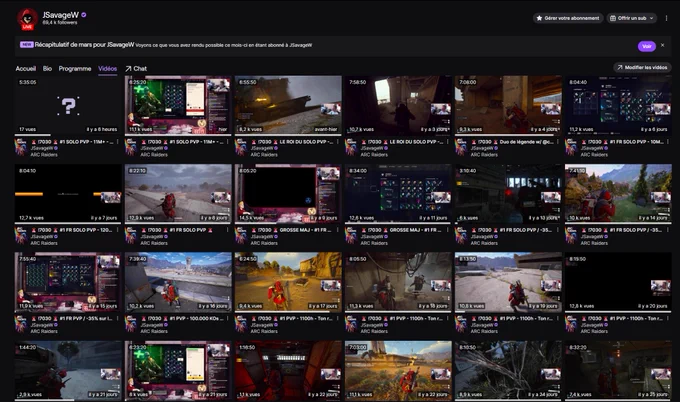Click ARC Raiders box art on the 8:13:50 video
The height and width of the screenshot is (402, 680).
click(x=461, y=324)
